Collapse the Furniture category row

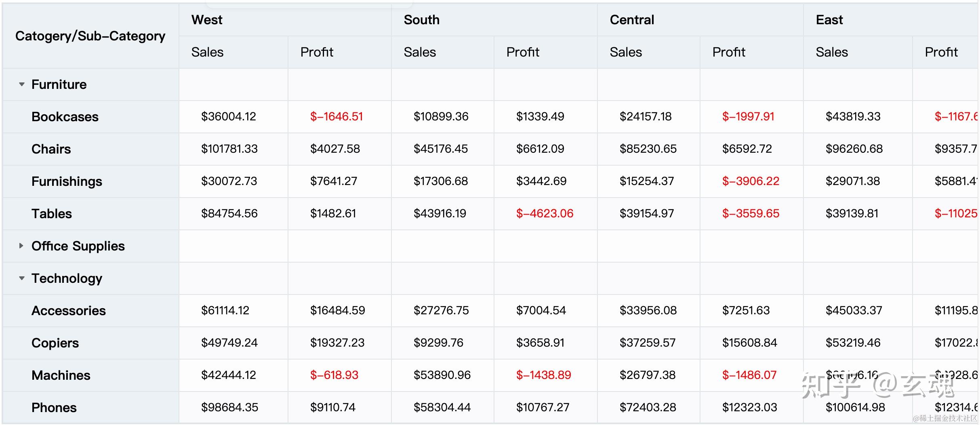click(22, 84)
